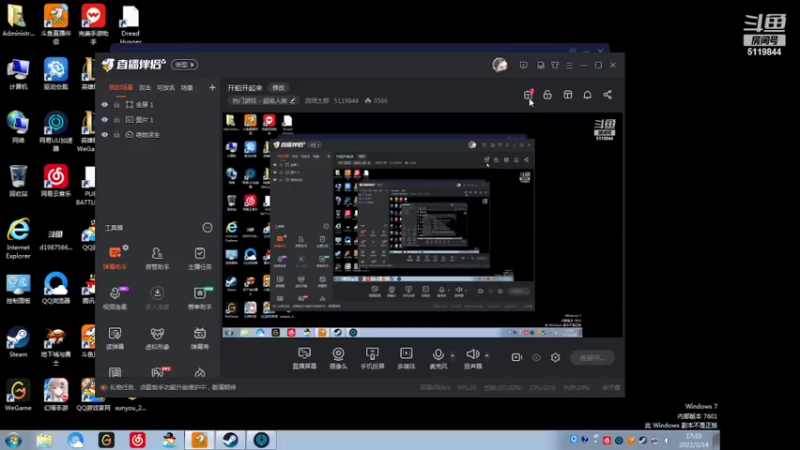The image size is (800, 450).
Task: Open the 虚拟形象 virtual avatar tool
Action: (x=157, y=338)
